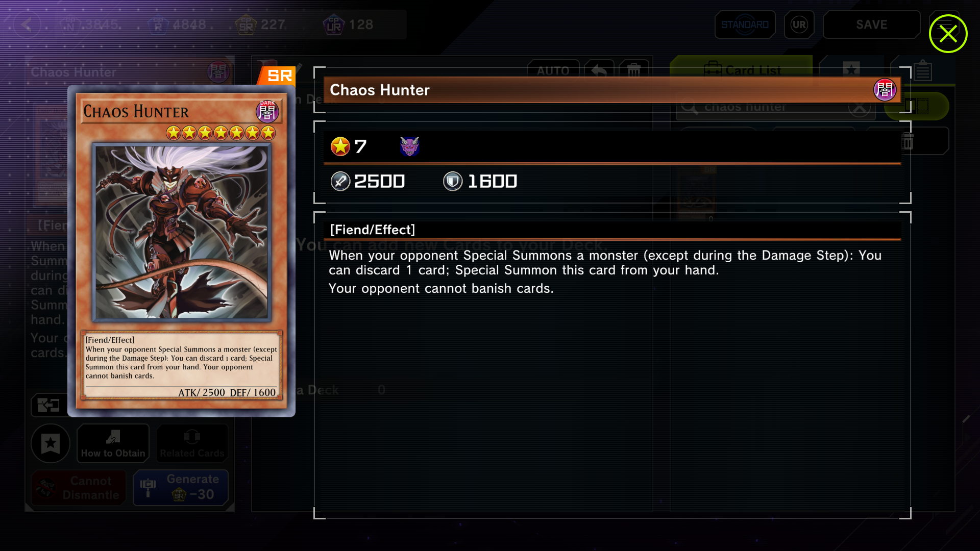Select the AUTO deck build option
This screenshot has width=980, height=551.
(553, 70)
